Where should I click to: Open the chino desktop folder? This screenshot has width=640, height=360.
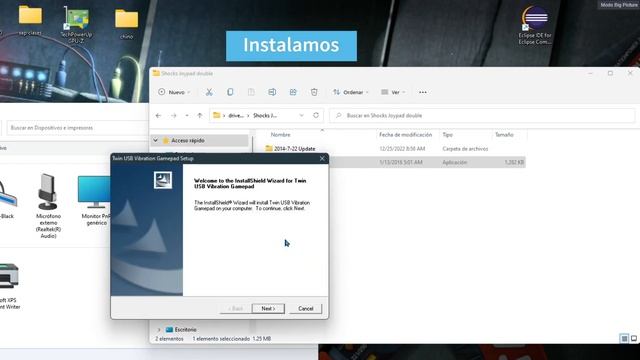point(127,24)
